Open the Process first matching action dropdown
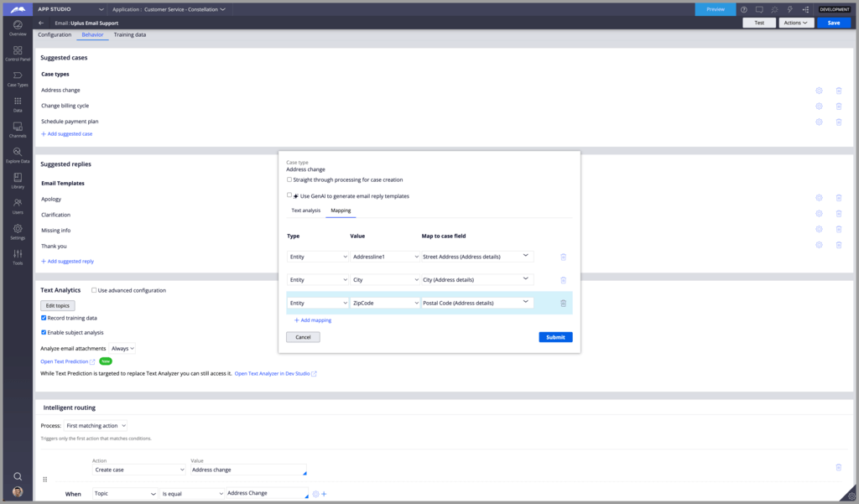859x504 pixels. pos(95,425)
